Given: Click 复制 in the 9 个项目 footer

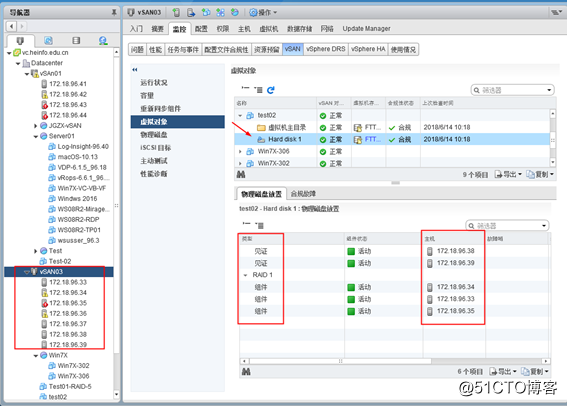Looking at the screenshot, I should [540, 175].
